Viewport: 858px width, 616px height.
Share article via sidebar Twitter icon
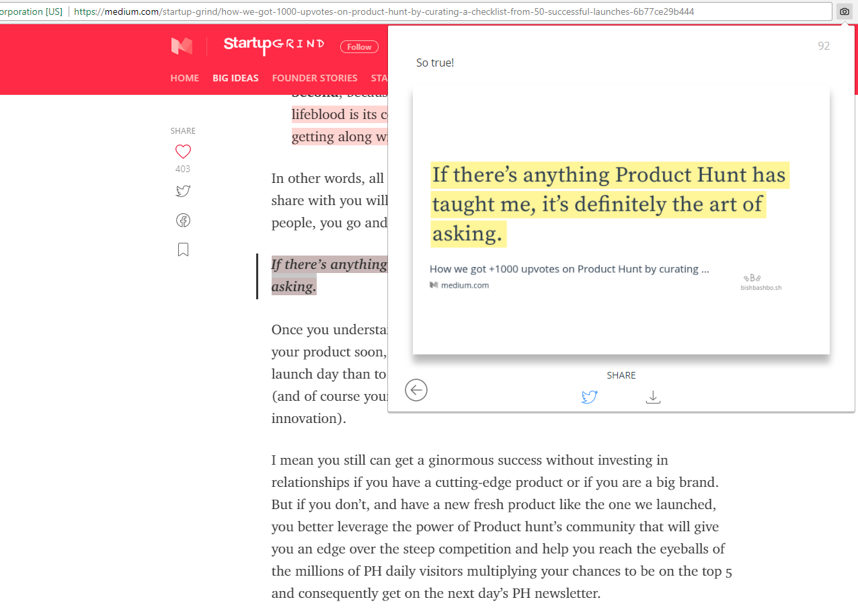click(183, 191)
